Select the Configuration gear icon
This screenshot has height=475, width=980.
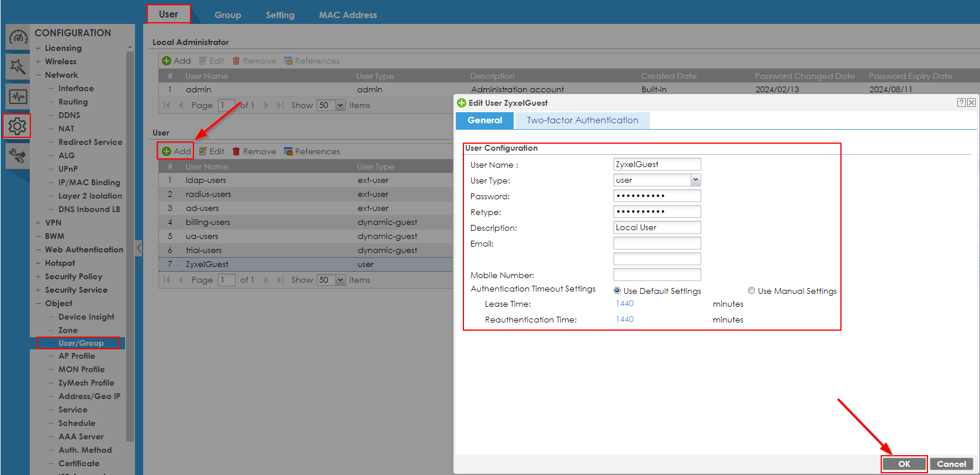click(17, 126)
